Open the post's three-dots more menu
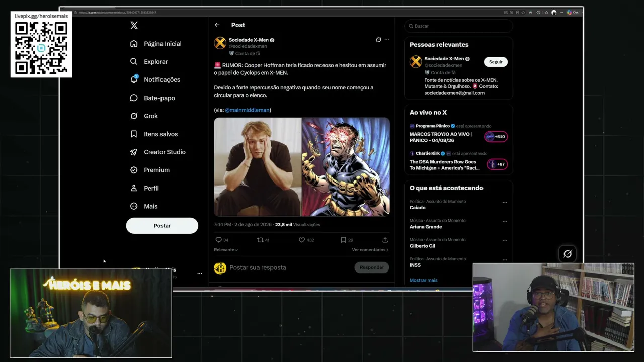Screen dimensions: 644x362 387,40
